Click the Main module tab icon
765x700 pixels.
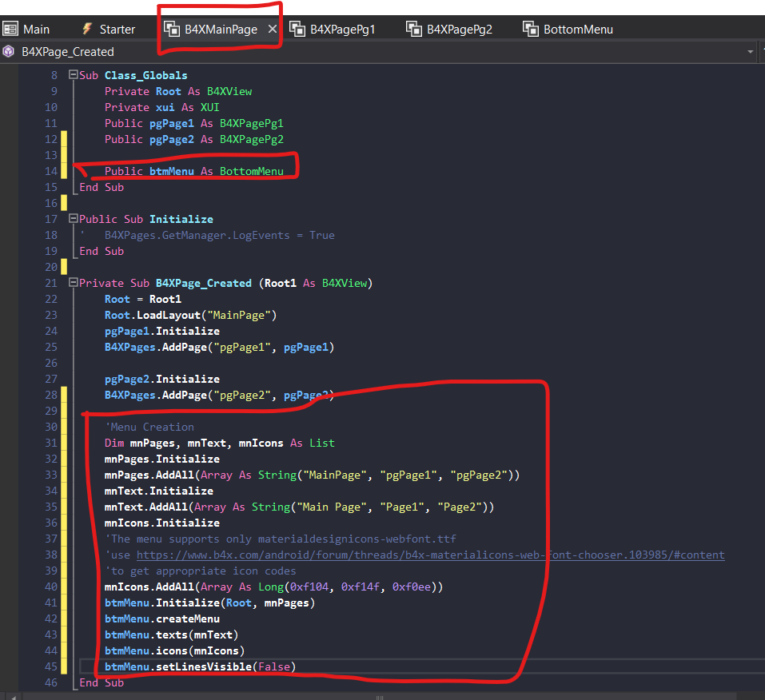coord(10,30)
